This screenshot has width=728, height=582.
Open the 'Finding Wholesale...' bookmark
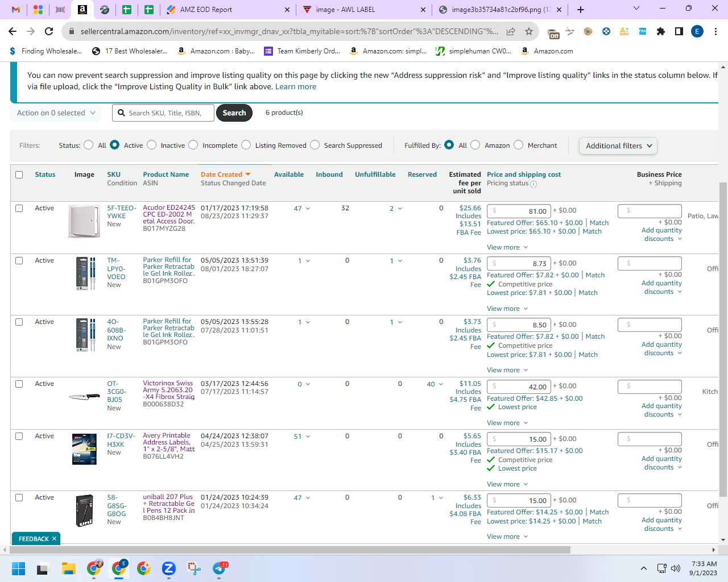pos(45,51)
